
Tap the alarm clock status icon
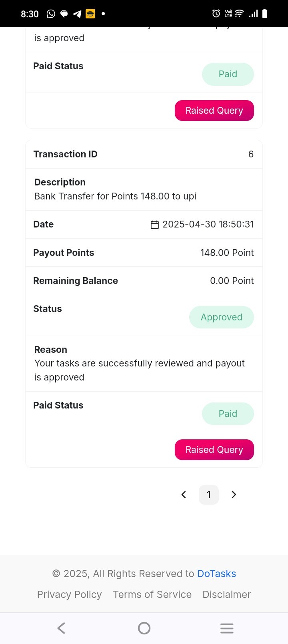[x=216, y=14]
